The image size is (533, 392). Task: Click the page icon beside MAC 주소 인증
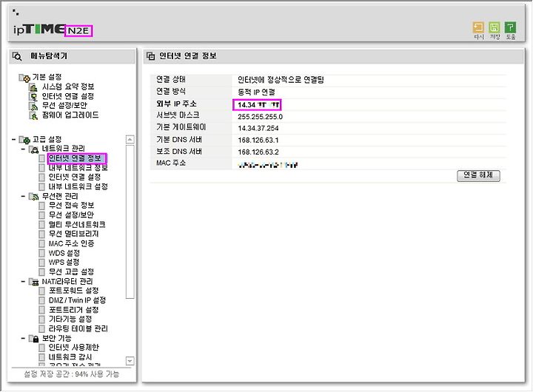click(41, 244)
